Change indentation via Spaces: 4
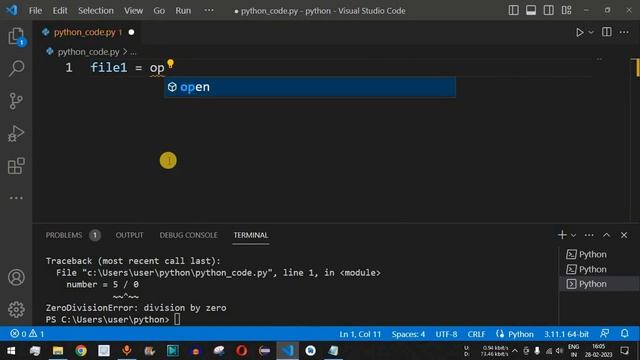 [x=408, y=334]
